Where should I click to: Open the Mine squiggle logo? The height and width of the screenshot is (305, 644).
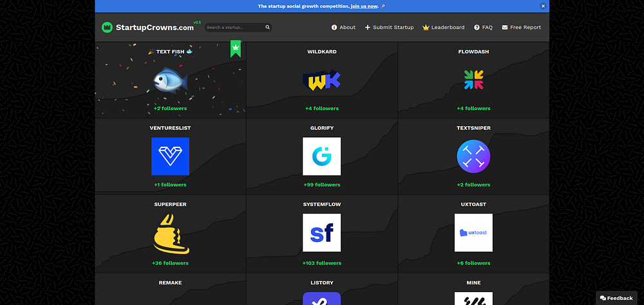click(473, 299)
